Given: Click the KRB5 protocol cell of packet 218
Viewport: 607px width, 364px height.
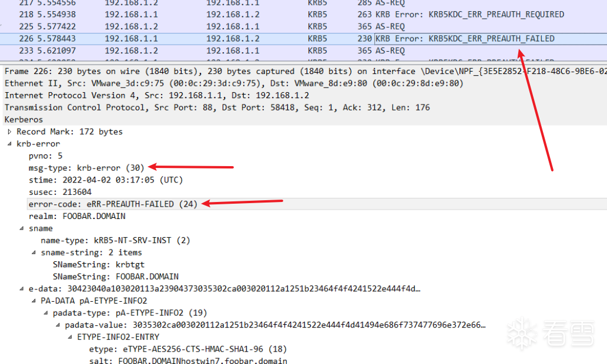Looking at the screenshot, I should [317, 15].
